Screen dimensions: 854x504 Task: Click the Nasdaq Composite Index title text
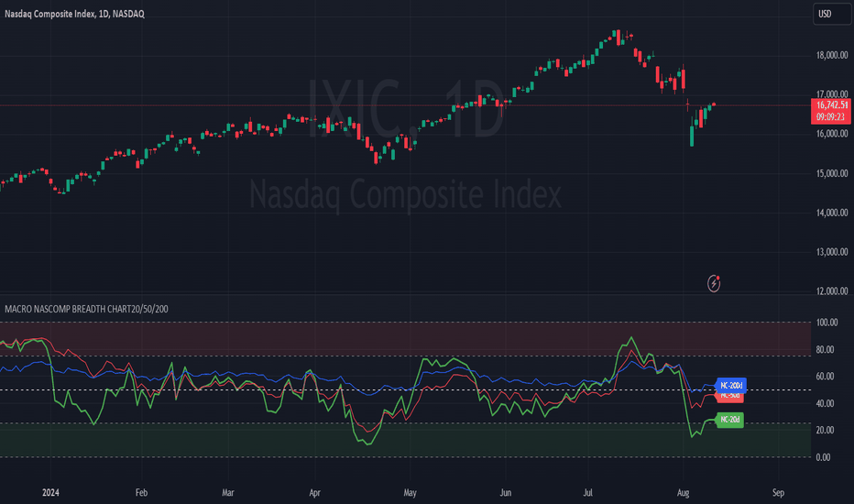[74, 14]
